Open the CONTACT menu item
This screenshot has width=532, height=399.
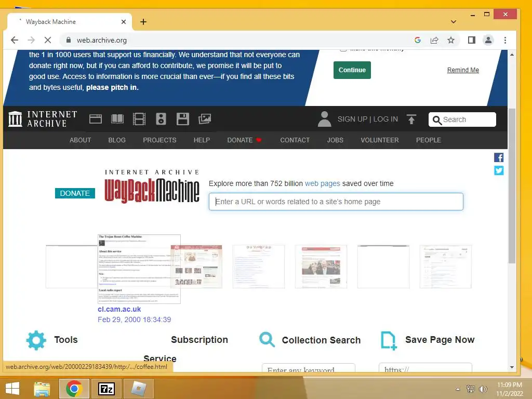coord(295,140)
